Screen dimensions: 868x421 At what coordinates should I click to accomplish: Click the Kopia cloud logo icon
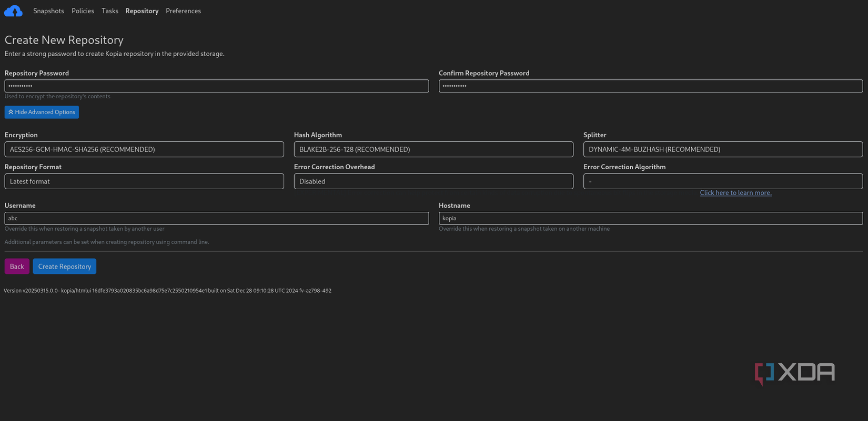coord(13,11)
